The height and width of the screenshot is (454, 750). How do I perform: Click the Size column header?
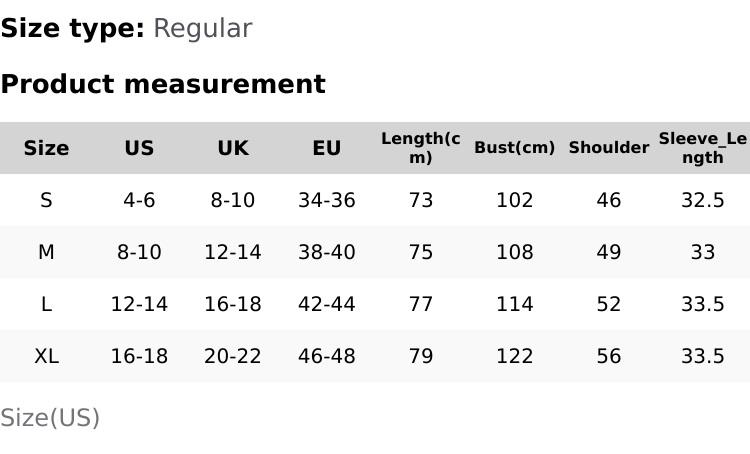46,148
